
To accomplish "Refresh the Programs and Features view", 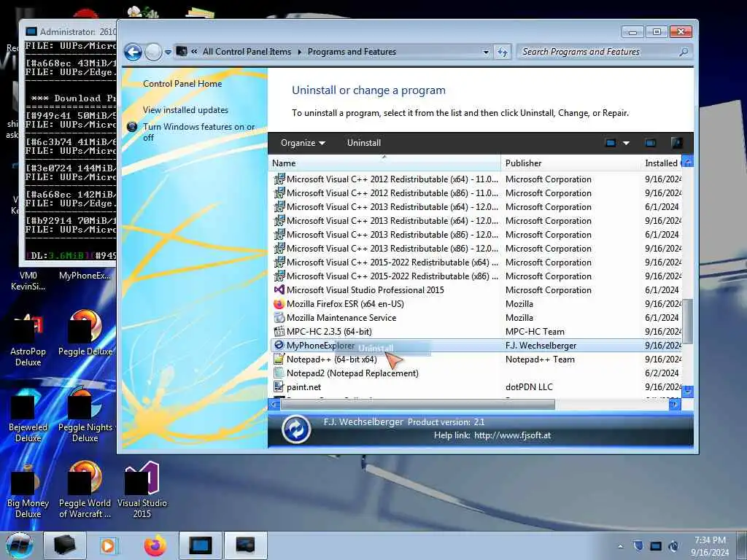I will tap(503, 52).
